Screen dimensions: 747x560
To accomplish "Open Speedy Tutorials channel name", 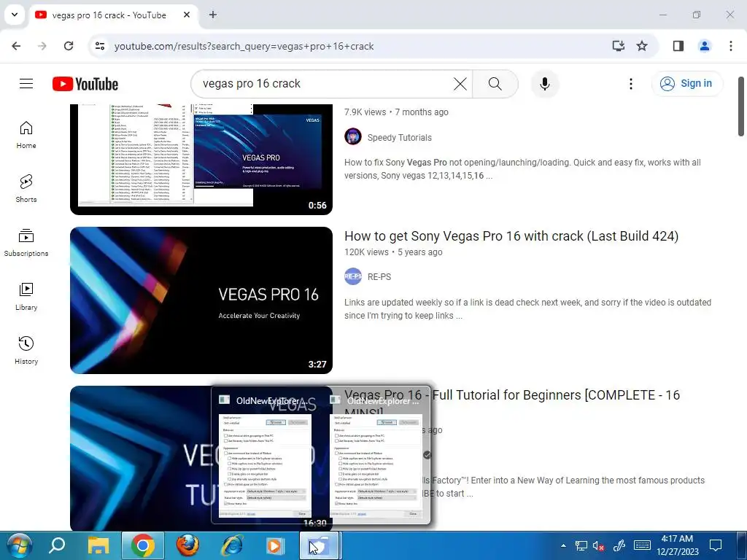I will click(x=399, y=138).
